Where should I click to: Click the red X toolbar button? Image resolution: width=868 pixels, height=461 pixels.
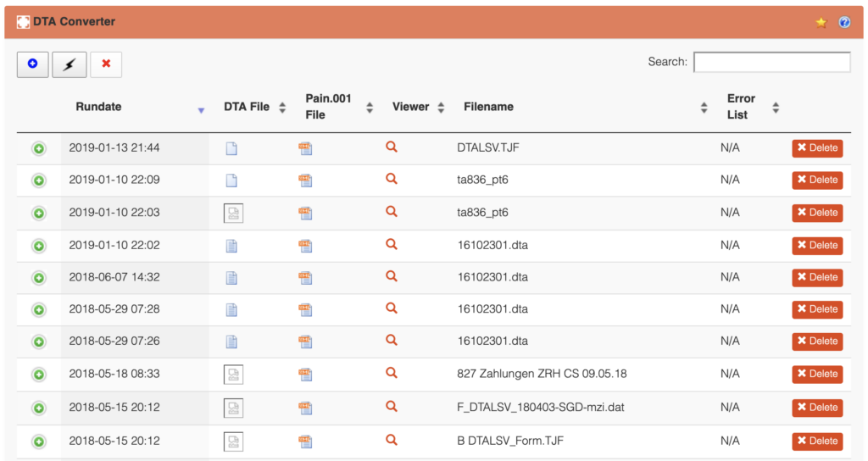pos(106,64)
